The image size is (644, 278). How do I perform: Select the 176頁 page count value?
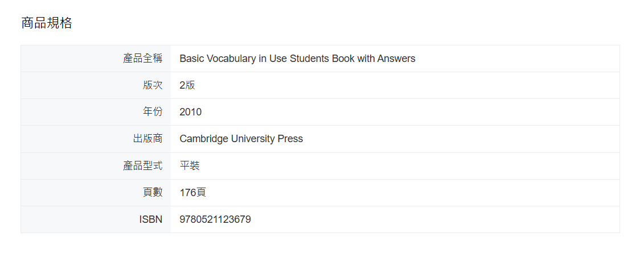coord(192,192)
